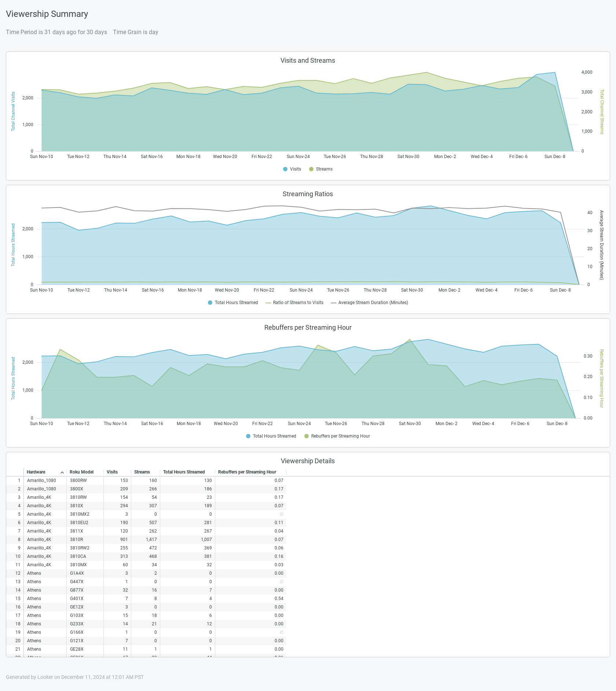Toggle Rebuffers per Streaming Hour legend
Viewport: 616px width, 691px height.
pos(337,436)
